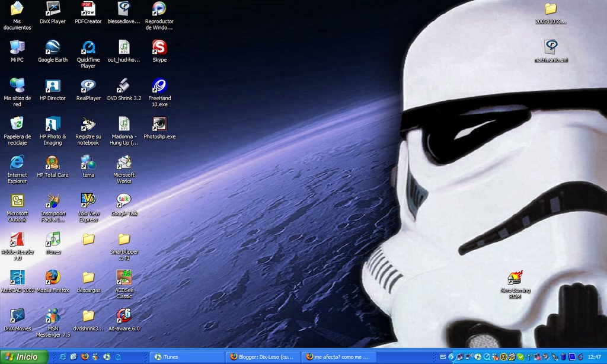Click the Internet Explorer desktop icon
This screenshot has height=364, width=607.
coord(17,162)
